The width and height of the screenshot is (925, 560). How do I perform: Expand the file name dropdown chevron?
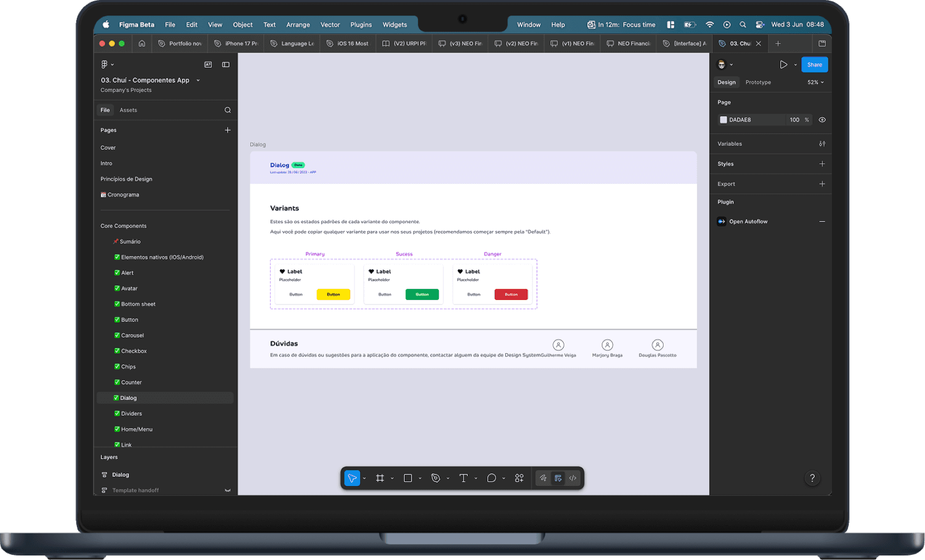click(x=198, y=80)
